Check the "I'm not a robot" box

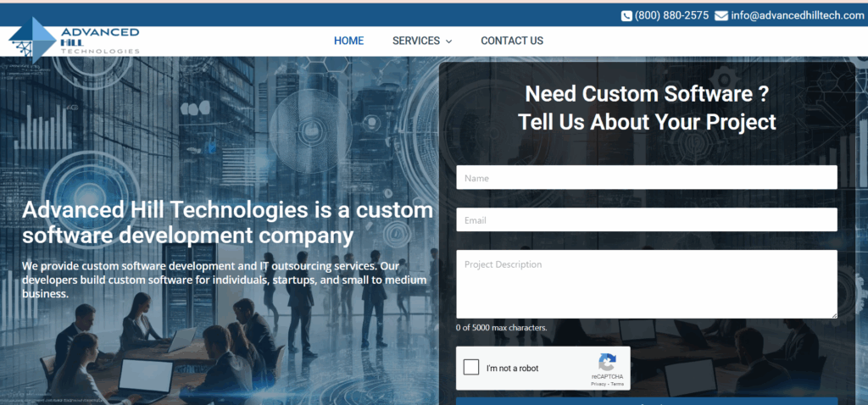pyautogui.click(x=471, y=368)
